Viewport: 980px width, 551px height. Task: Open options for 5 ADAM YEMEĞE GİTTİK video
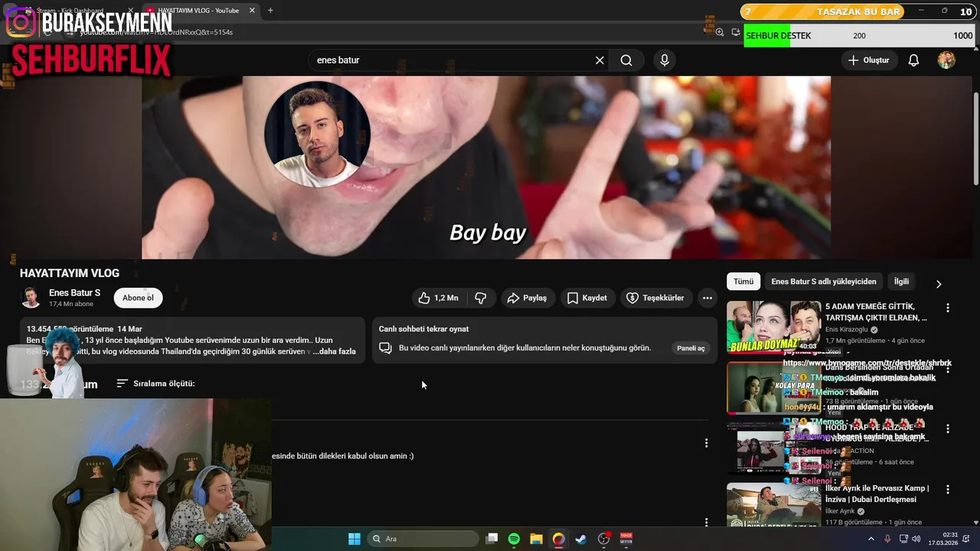click(948, 308)
